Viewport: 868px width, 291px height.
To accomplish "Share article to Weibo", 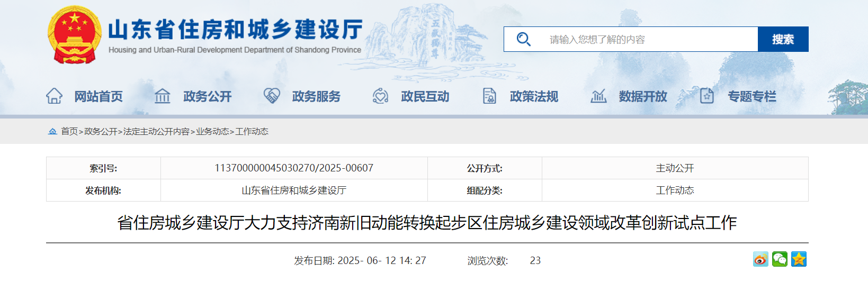I will (760, 259).
